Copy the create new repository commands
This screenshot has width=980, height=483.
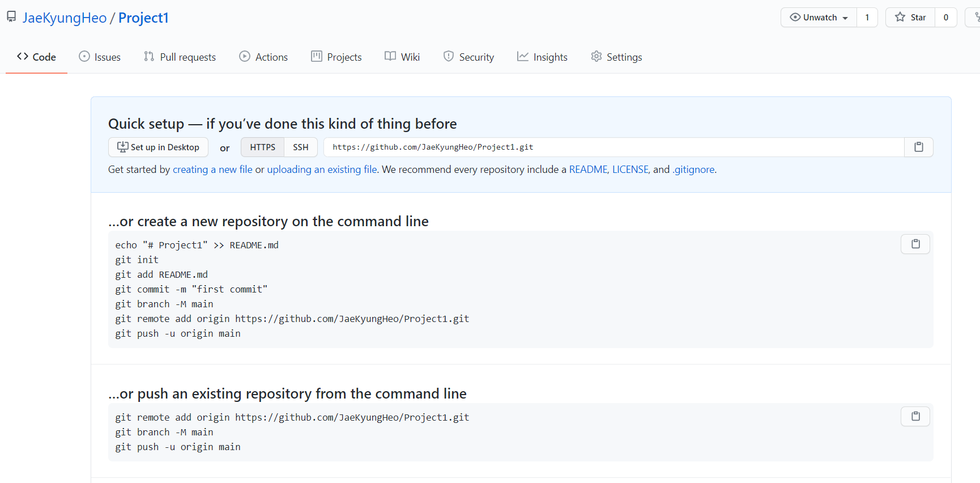pyautogui.click(x=915, y=244)
